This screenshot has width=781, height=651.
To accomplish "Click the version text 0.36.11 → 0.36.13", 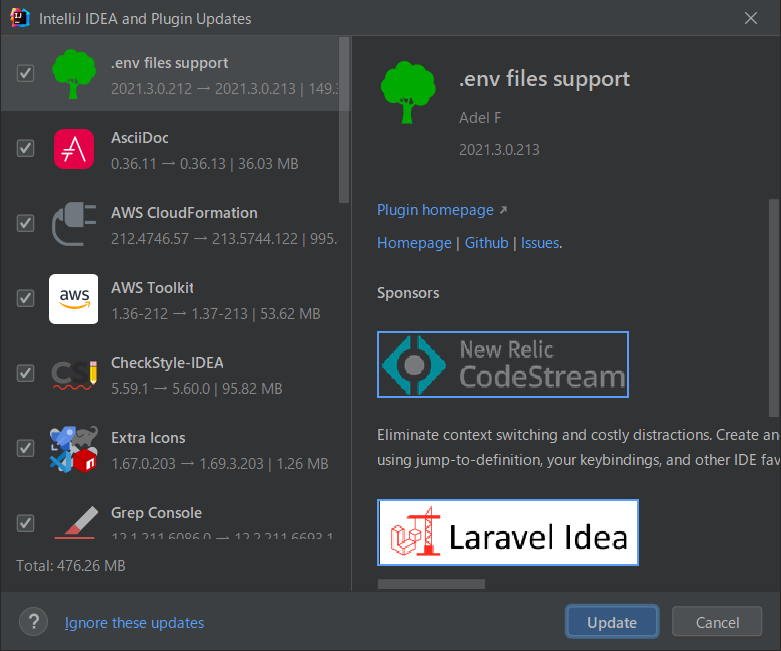I will pos(168,164).
